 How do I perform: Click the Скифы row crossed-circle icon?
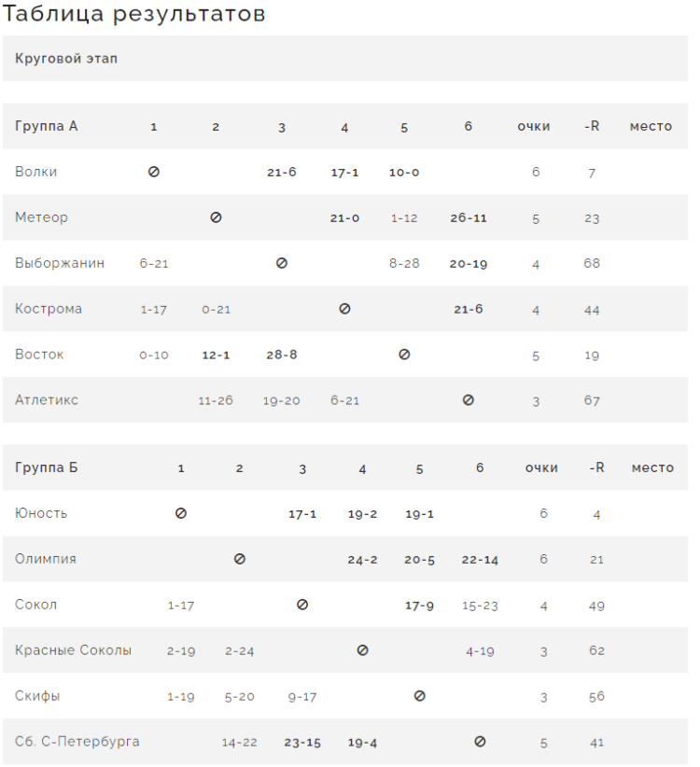pos(420,696)
